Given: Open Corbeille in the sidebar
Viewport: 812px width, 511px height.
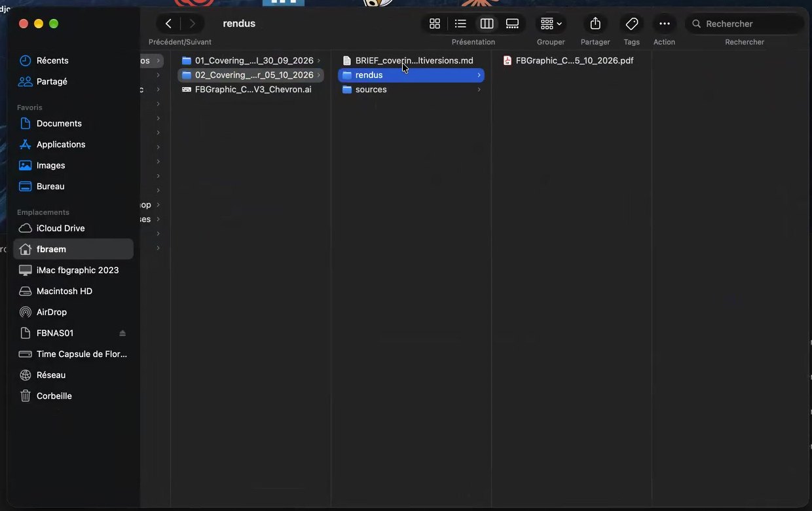Looking at the screenshot, I should pos(73,396).
